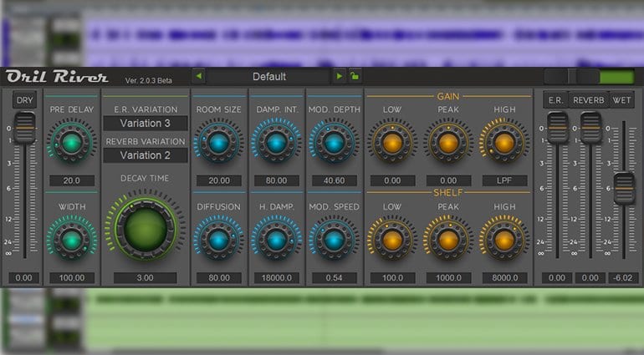
Task: Click the Width value field 100.00
Action: (71, 278)
